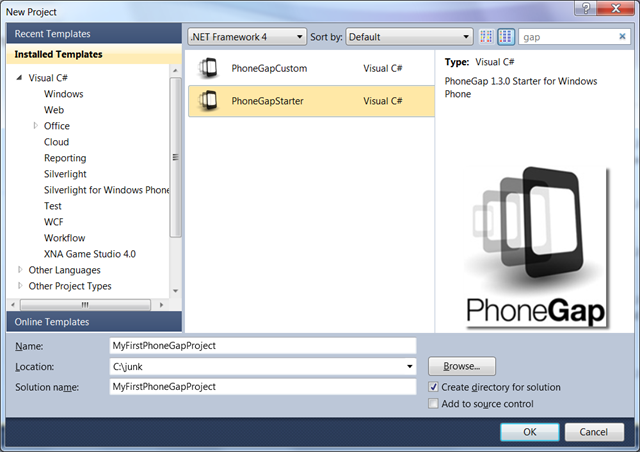Open the Location path dropdown
This screenshot has height=452, width=640.
[x=409, y=366]
